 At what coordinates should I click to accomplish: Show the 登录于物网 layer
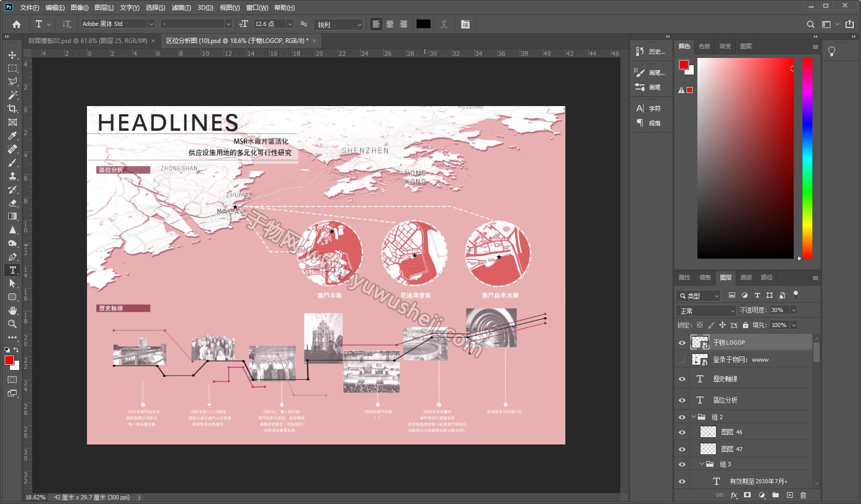tap(682, 360)
